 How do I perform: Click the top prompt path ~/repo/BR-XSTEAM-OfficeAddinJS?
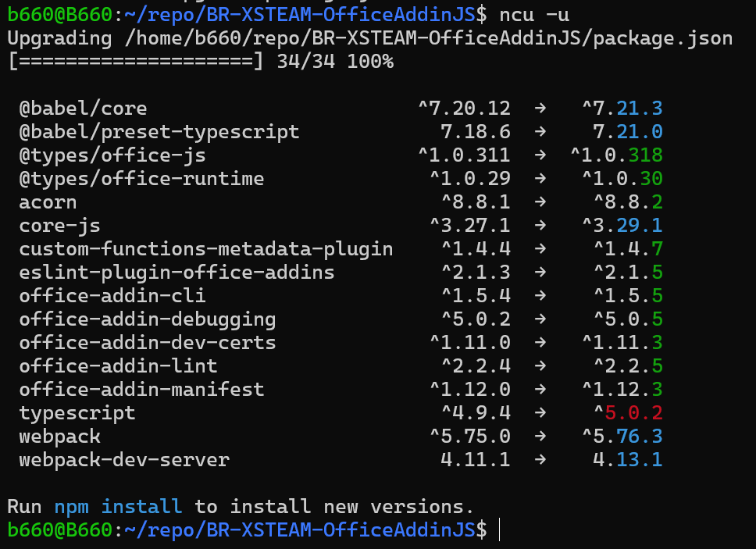pos(300,15)
